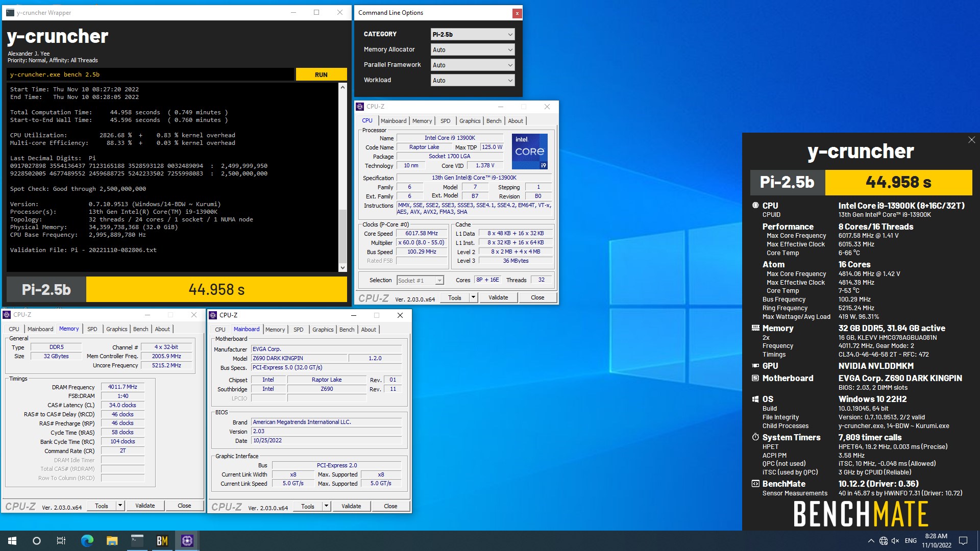Open CPU tab in Mainboard window
Image resolution: width=980 pixels, height=551 pixels.
(220, 330)
